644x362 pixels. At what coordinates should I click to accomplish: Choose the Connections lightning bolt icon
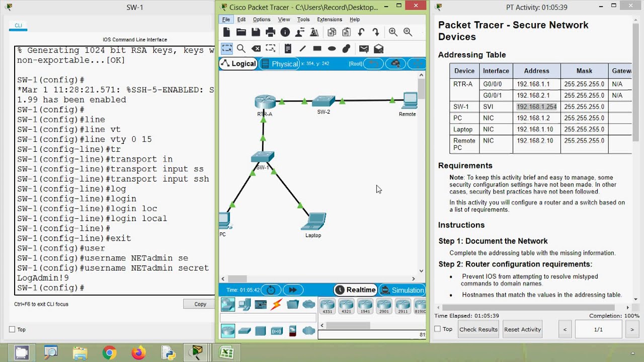click(x=277, y=304)
